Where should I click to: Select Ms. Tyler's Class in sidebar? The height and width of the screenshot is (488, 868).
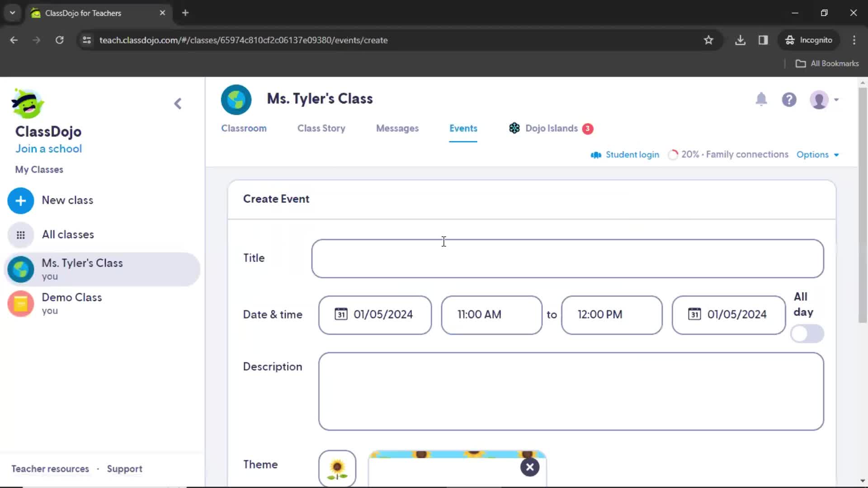pyautogui.click(x=102, y=269)
